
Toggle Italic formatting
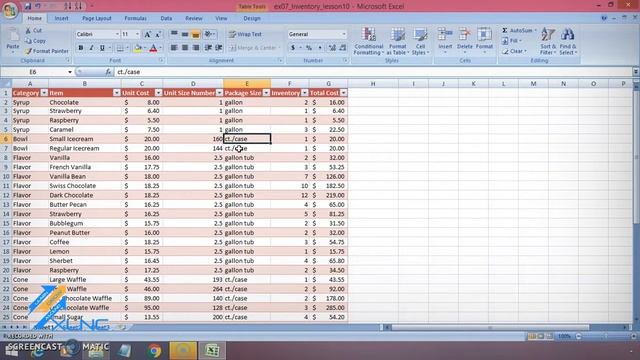pos(91,48)
